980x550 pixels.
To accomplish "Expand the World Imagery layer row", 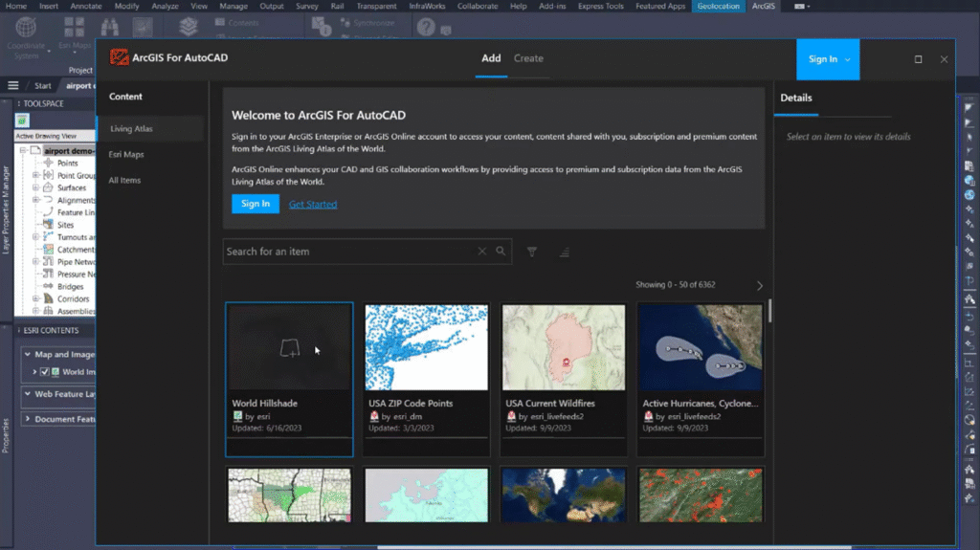I will click(x=34, y=372).
